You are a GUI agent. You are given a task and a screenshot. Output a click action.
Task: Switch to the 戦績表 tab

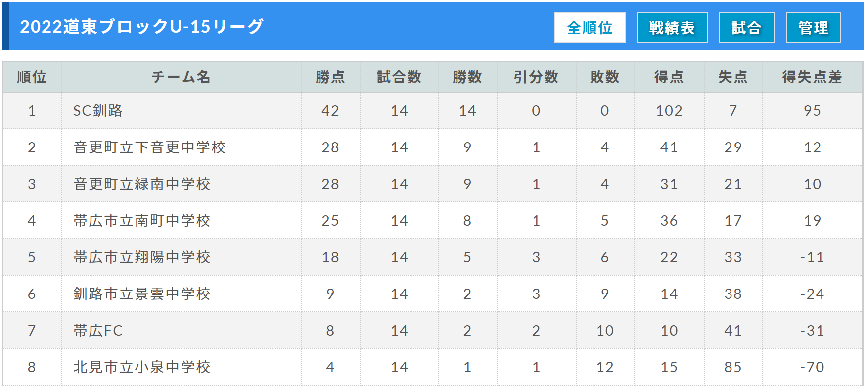point(672,27)
